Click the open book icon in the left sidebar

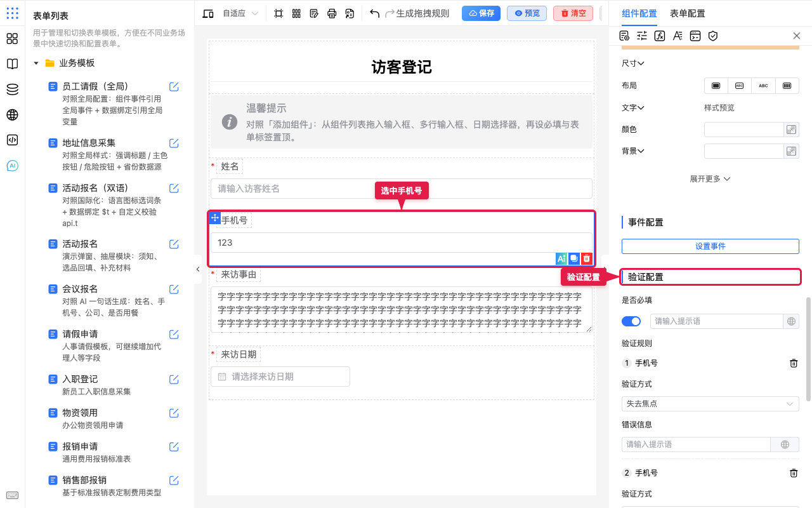pos(12,64)
